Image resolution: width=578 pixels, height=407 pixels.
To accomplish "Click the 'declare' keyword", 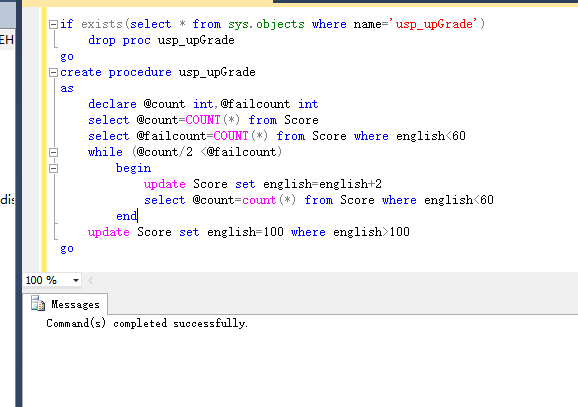I will click(112, 104).
